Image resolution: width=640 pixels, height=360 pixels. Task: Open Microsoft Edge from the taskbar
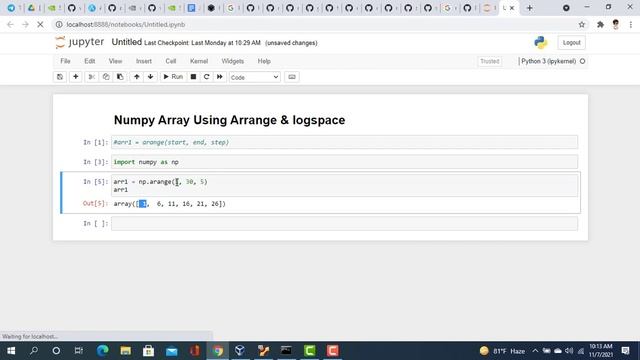[x=102, y=351]
